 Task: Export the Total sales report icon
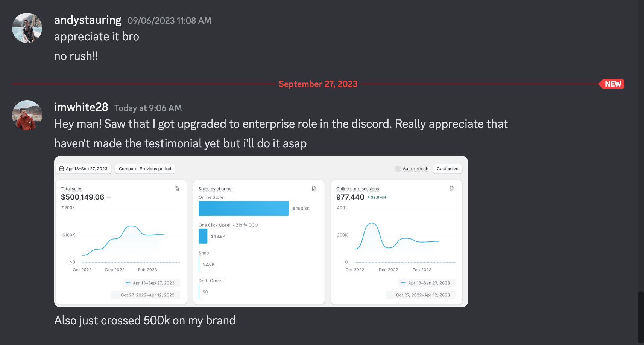point(177,189)
